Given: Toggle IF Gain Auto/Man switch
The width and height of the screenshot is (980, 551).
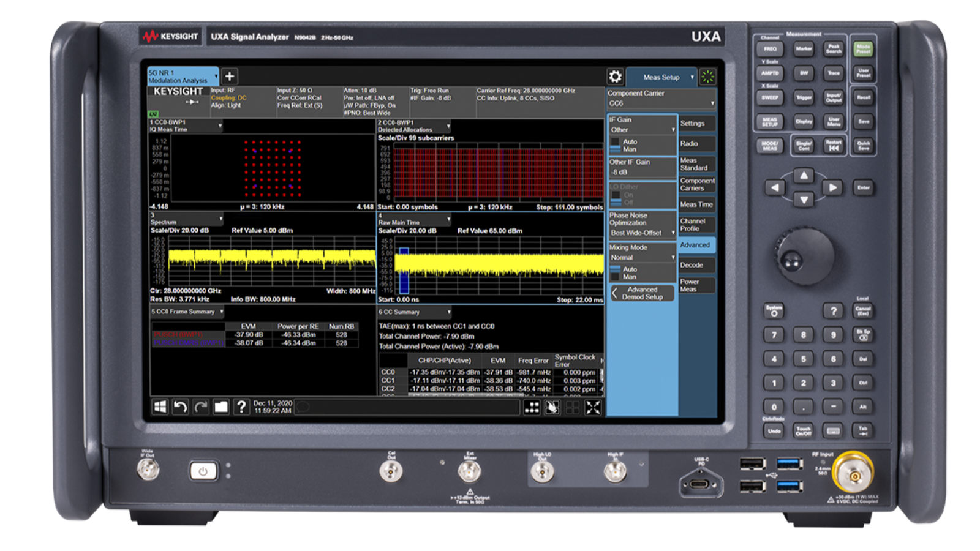Looking at the screenshot, I should tap(616, 146).
